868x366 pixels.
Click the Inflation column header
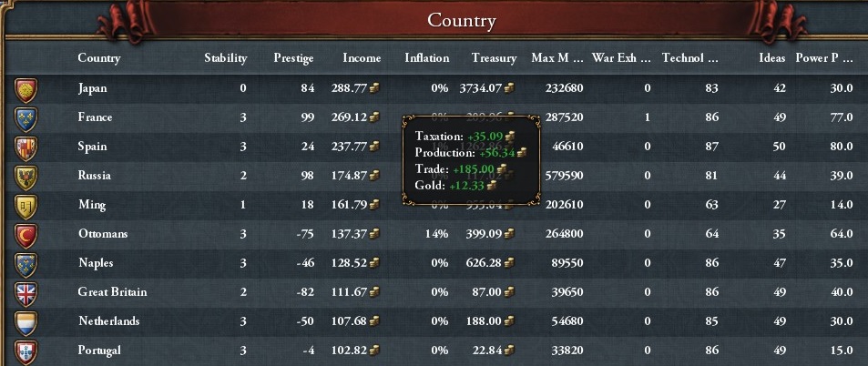click(x=427, y=58)
